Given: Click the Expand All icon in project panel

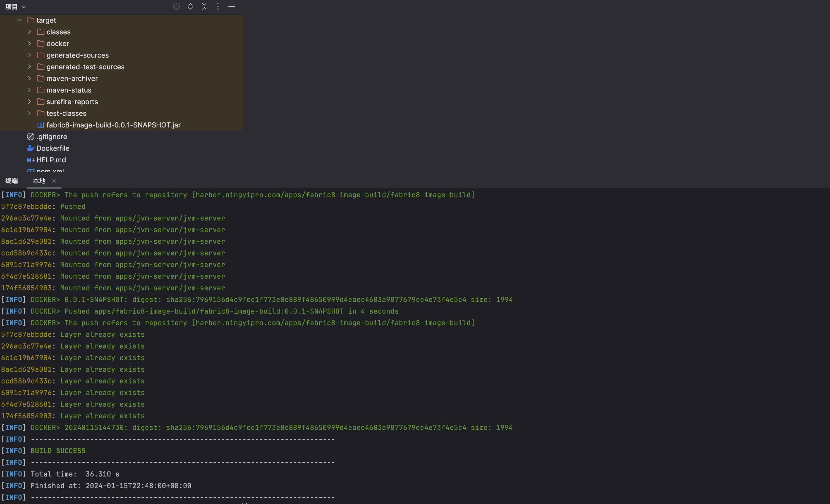Looking at the screenshot, I should tap(190, 6).
